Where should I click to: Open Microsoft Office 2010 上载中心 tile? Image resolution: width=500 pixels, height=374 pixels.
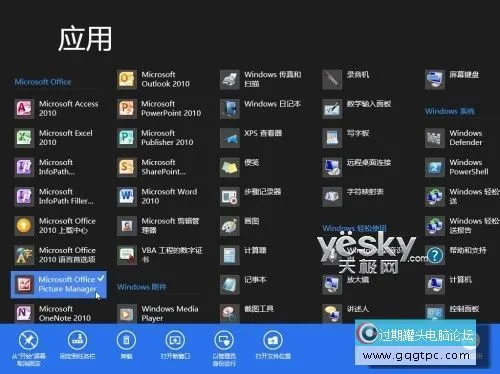(x=56, y=226)
